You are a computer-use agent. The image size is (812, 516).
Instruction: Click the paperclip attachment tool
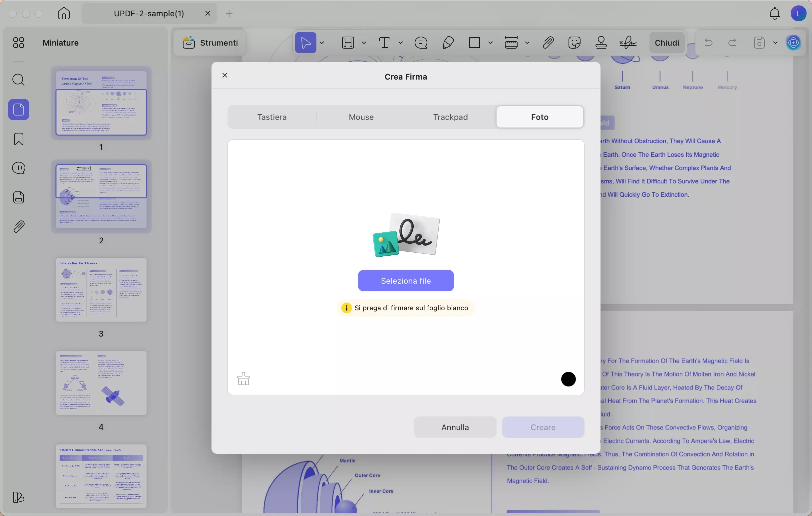click(x=548, y=43)
